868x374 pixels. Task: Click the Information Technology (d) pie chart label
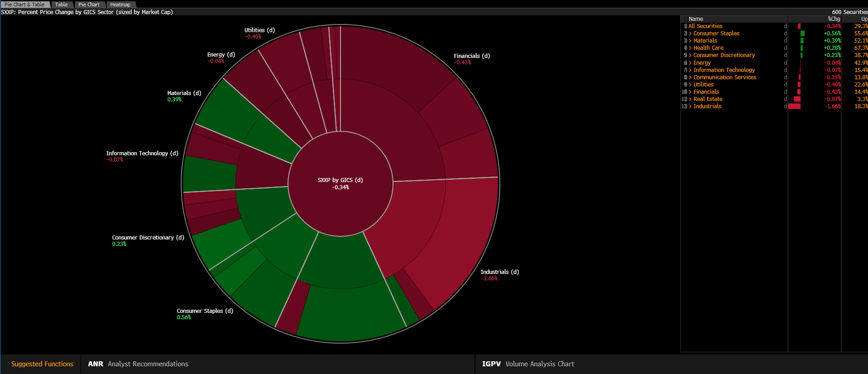point(142,153)
